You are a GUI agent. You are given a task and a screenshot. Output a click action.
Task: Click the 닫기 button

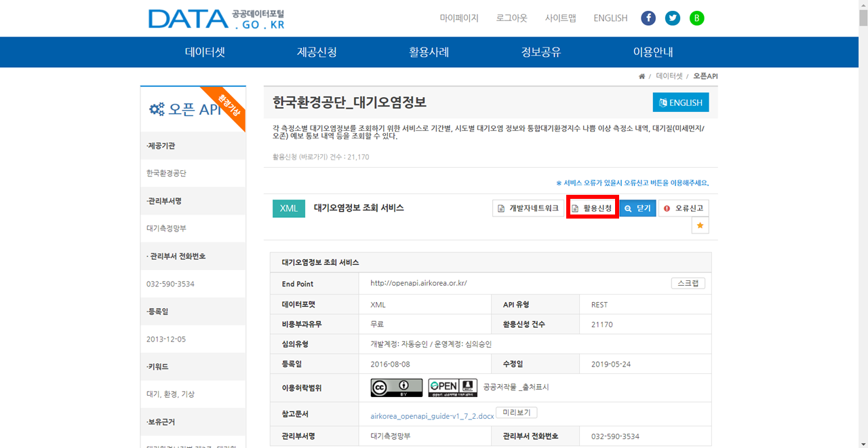637,208
